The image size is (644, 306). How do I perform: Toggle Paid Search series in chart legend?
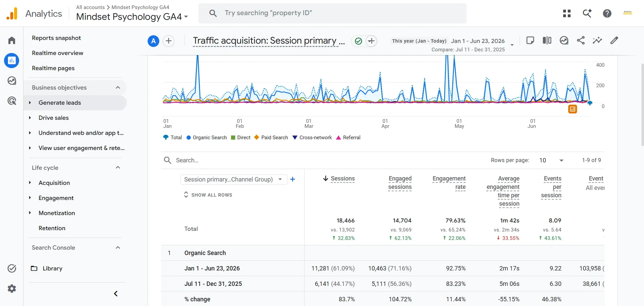point(271,138)
